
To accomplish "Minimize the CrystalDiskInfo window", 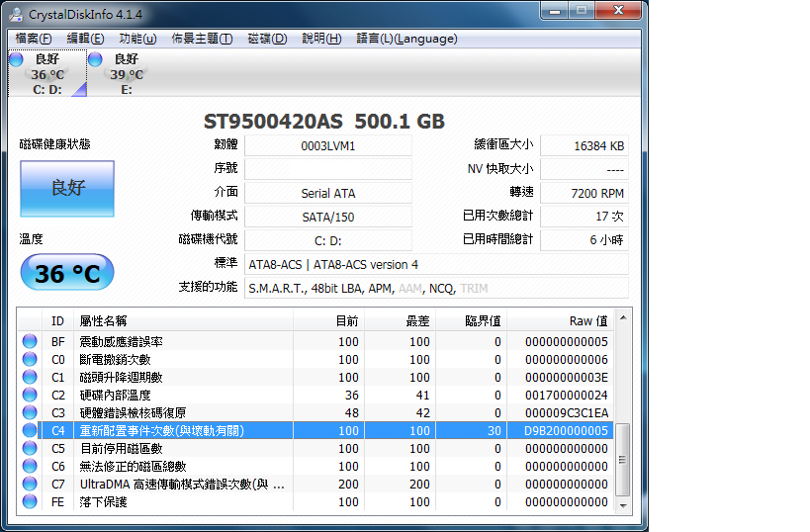I will point(555,10).
